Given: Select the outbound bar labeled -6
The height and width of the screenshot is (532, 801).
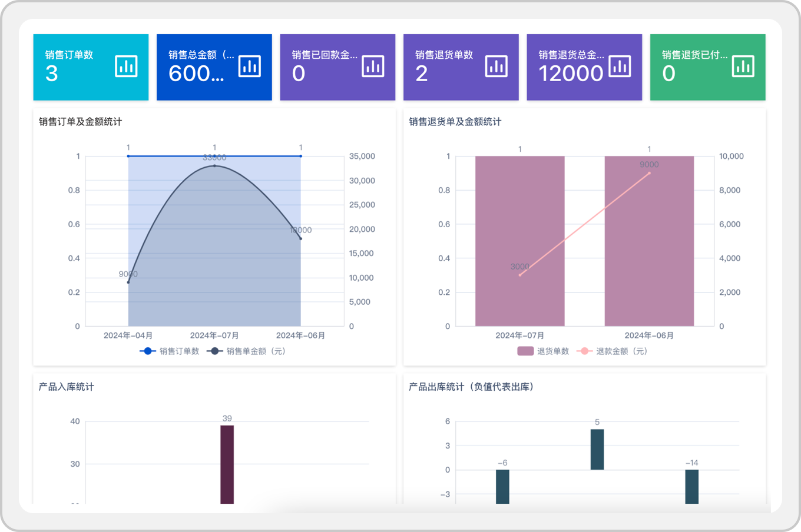Looking at the screenshot, I should click(502, 487).
